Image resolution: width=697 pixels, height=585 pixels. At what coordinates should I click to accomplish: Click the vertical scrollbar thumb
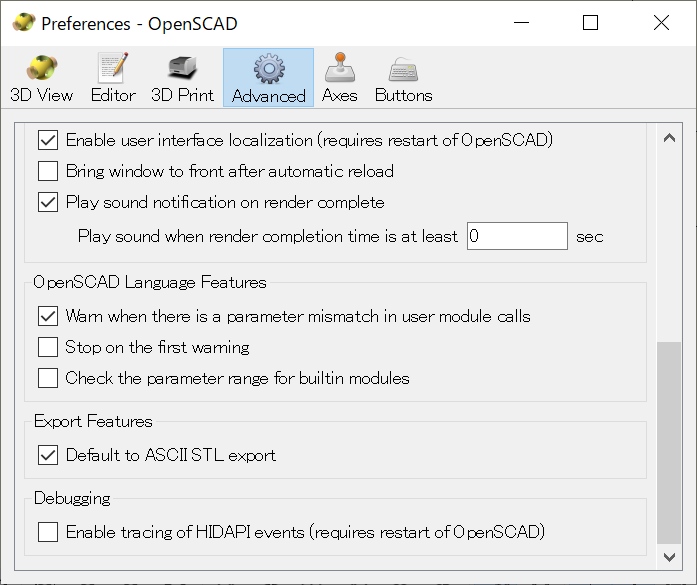(669, 443)
